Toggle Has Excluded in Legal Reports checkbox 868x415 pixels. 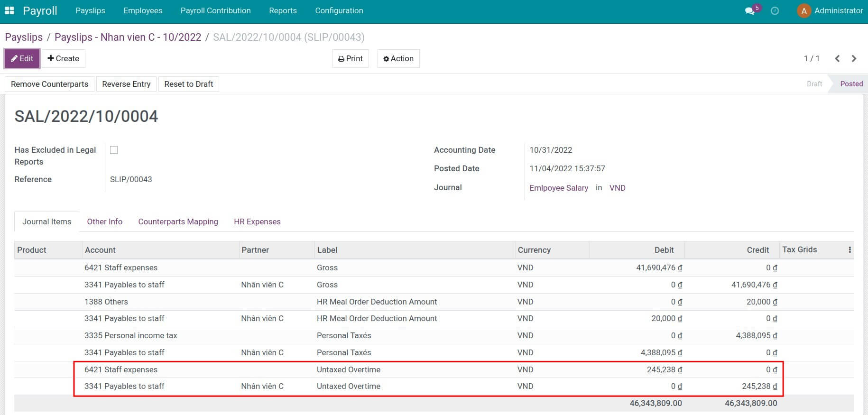114,150
